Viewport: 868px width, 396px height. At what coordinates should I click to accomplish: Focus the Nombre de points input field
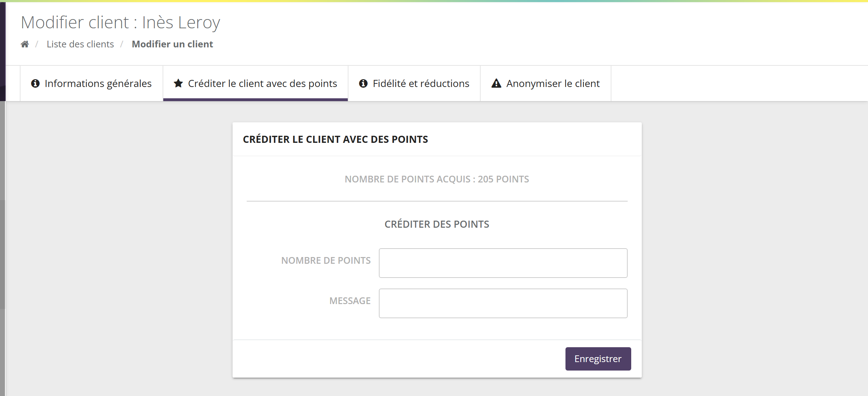click(x=503, y=263)
